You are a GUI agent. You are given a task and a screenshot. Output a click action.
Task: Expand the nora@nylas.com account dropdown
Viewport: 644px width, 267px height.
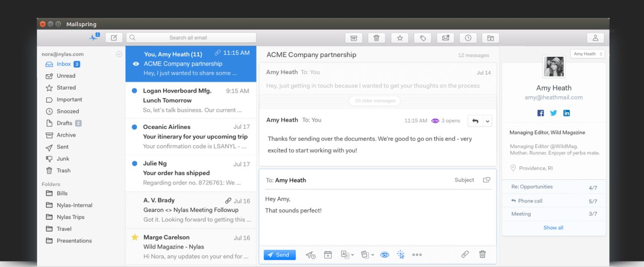pyautogui.click(x=119, y=54)
